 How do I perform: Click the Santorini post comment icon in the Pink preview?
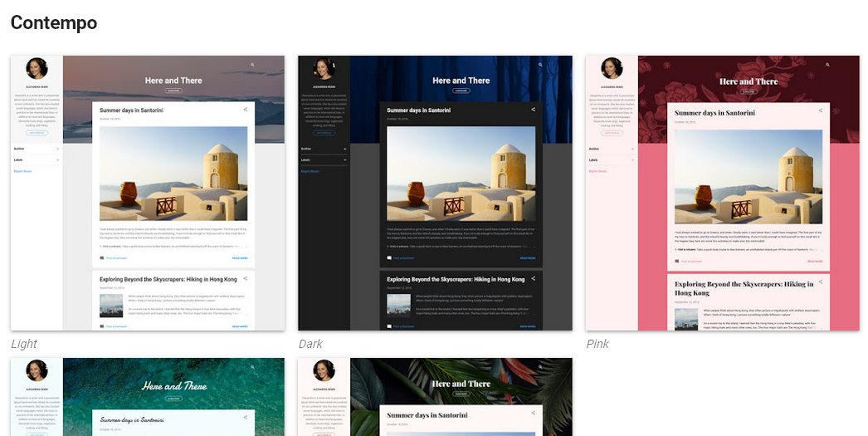click(x=677, y=261)
